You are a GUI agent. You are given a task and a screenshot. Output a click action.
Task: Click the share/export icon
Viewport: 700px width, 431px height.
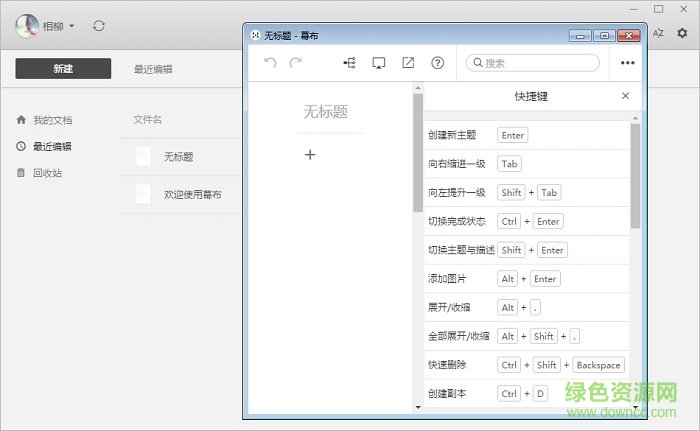(408, 63)
